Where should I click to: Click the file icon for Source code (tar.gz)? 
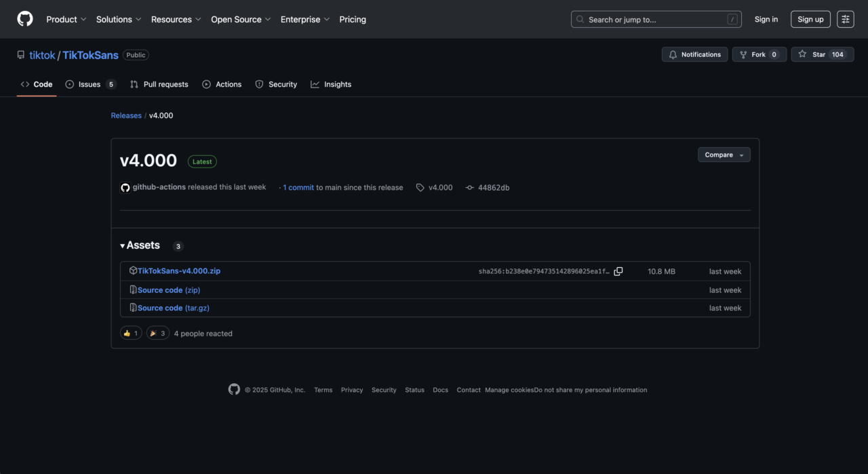click(134, 307)
